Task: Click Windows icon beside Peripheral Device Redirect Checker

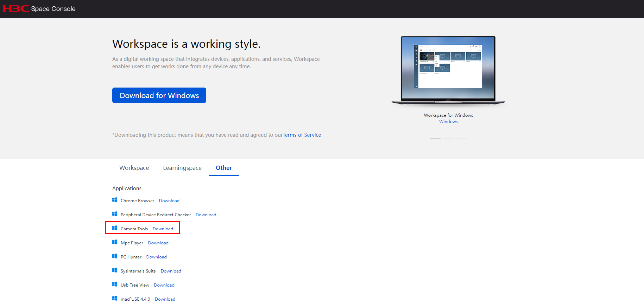Action: [115, 214]
